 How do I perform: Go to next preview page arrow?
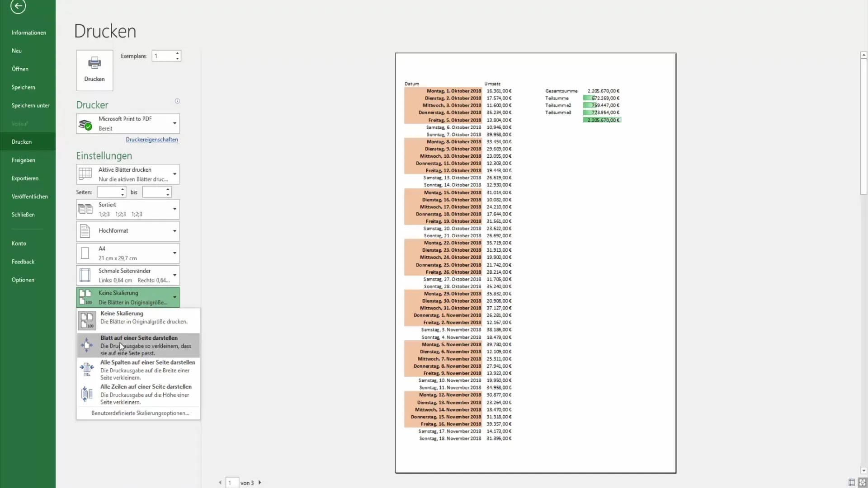260,483
